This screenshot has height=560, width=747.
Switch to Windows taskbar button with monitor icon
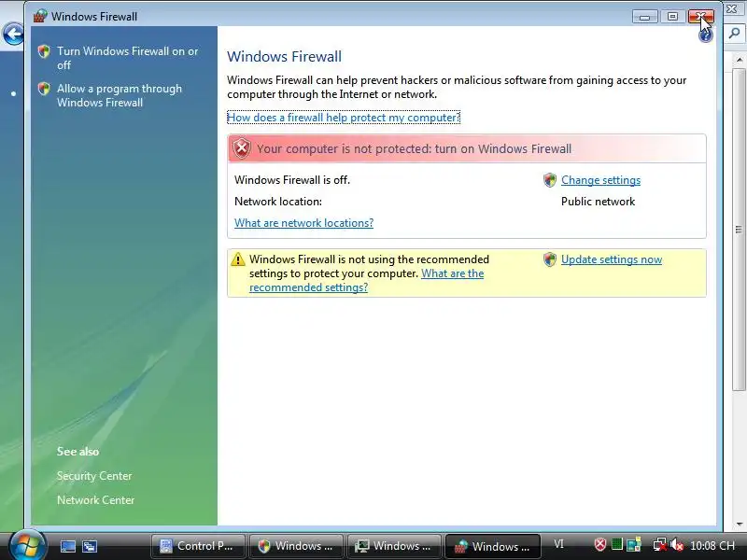coord(394,546)
